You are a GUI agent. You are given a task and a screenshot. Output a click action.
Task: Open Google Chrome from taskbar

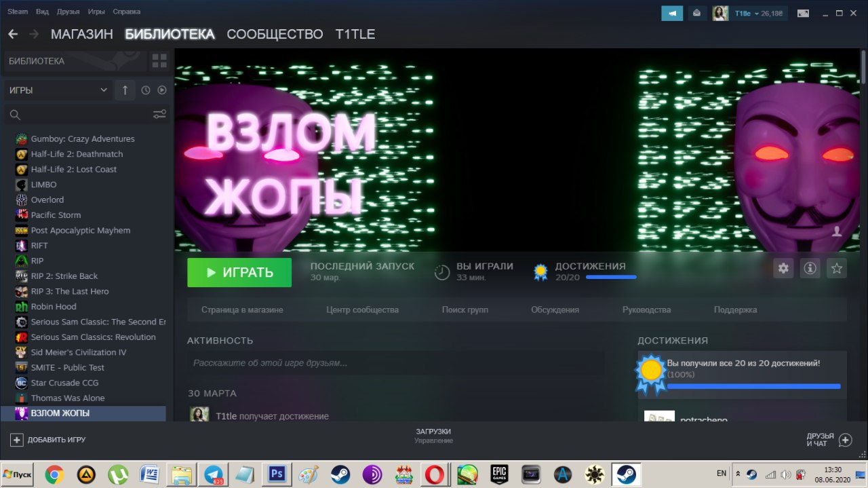coord(54,474)
